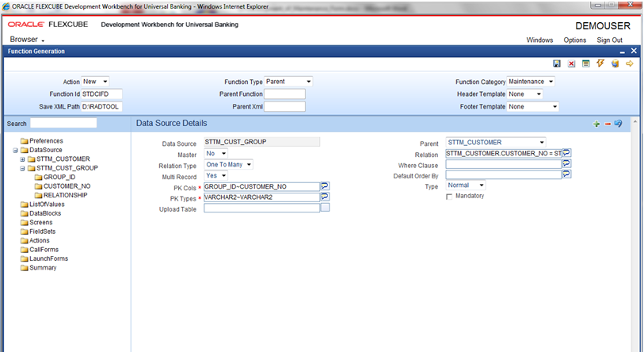Click the yellow right-arrow icon
644x352 pixels.
(x=629, y=63)
